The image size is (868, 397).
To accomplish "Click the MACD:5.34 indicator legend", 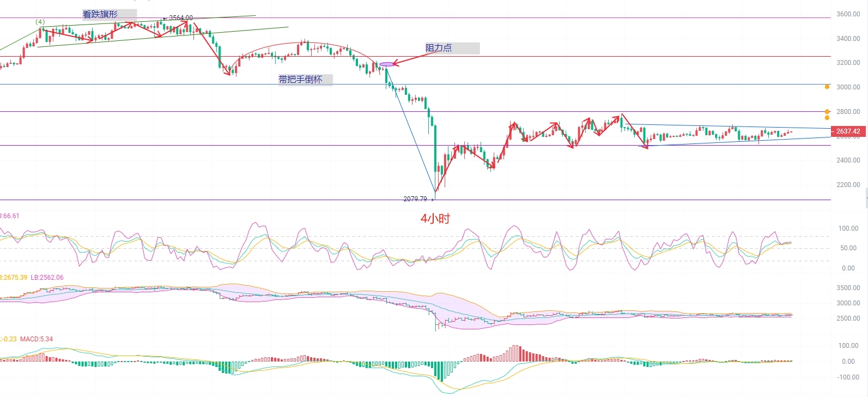I will (37, 339).
